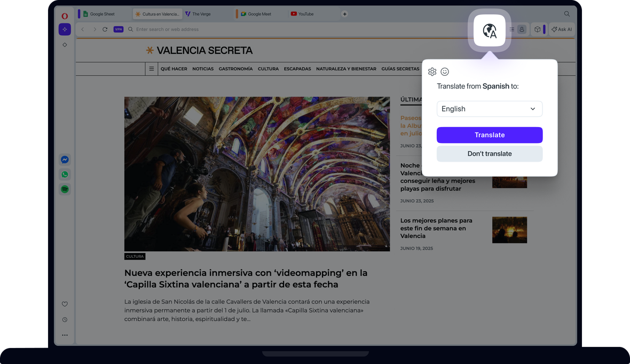Viewport: 630px width, 364px height.
Task: Open translation settings gear icon
Action: coord(432,72)
